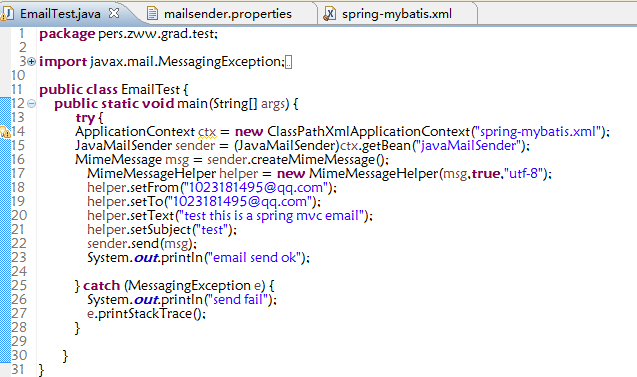
Task: Click JavaMailSender type on line 15
Action: point(124,145)
